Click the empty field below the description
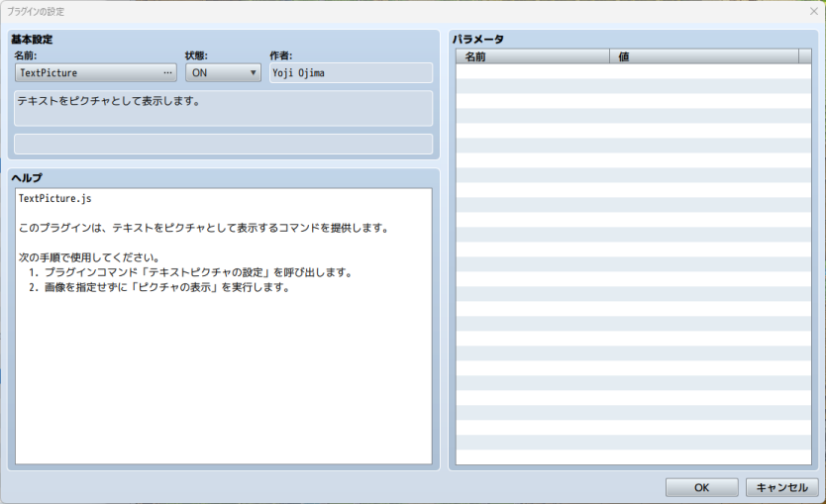 tap(223, 145)
